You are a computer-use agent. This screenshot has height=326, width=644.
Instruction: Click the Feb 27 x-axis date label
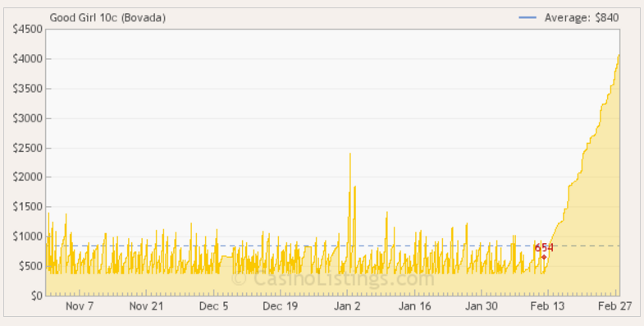coord(614,306)
